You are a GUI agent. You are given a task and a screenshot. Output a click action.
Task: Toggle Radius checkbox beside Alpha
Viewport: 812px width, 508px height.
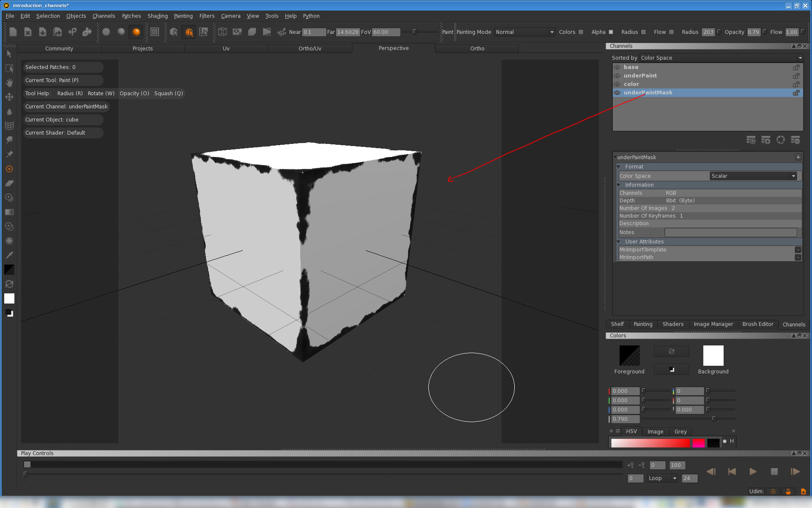coord(644,32)
